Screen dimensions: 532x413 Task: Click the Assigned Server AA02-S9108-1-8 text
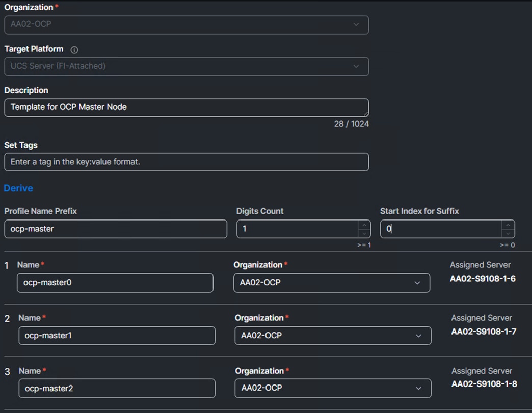[x=482, y=384]
